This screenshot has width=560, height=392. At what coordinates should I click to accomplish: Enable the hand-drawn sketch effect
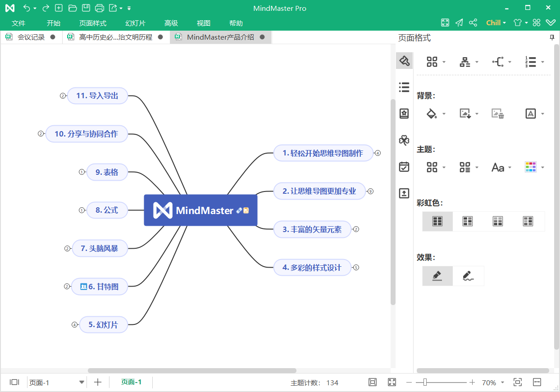[468, 276]
